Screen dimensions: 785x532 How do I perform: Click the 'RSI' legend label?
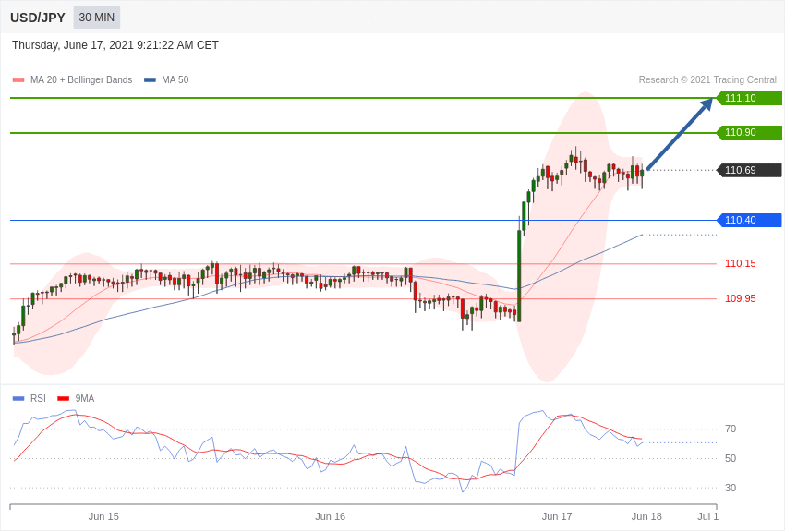coord(38,399)
